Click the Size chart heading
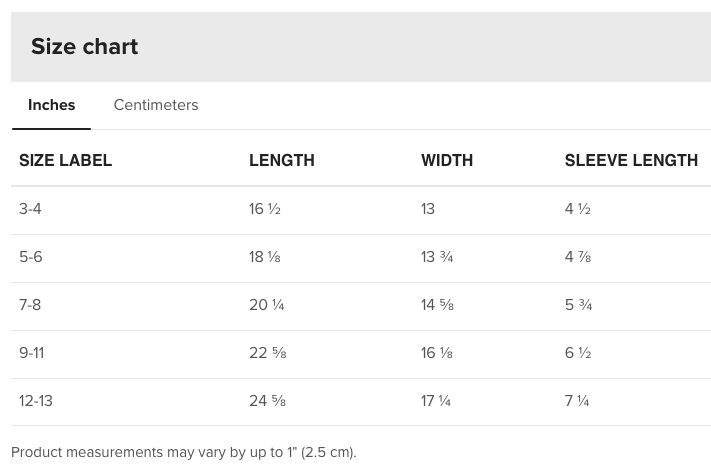711x474 pixels. tap(84, 46)
